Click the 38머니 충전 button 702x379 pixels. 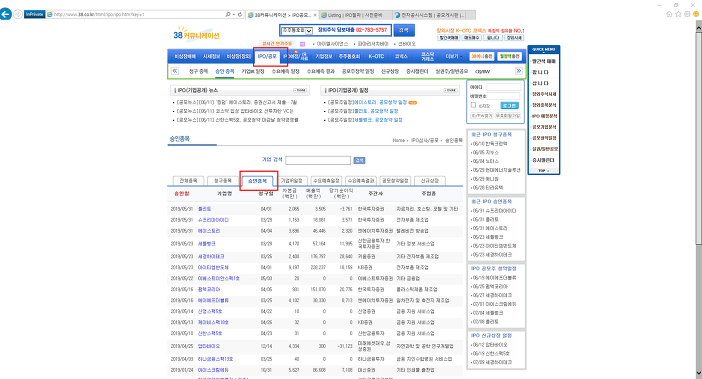coord(482,56)
